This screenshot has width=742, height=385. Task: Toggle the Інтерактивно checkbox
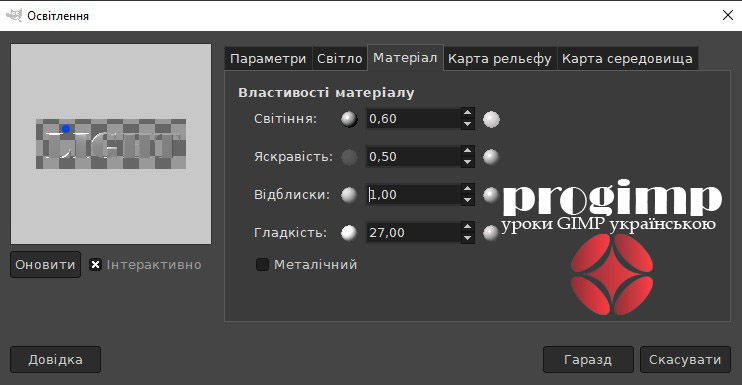coord(96,264)
